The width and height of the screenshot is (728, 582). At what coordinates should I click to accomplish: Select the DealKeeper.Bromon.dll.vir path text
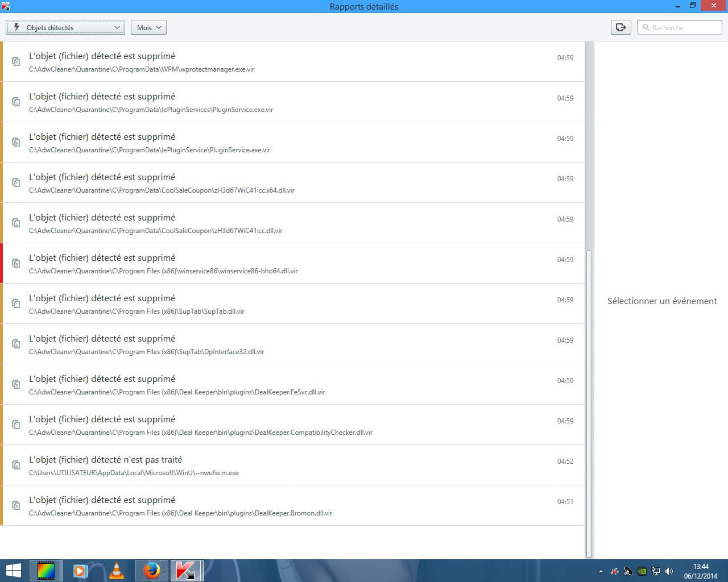click(x=180, y=513)
